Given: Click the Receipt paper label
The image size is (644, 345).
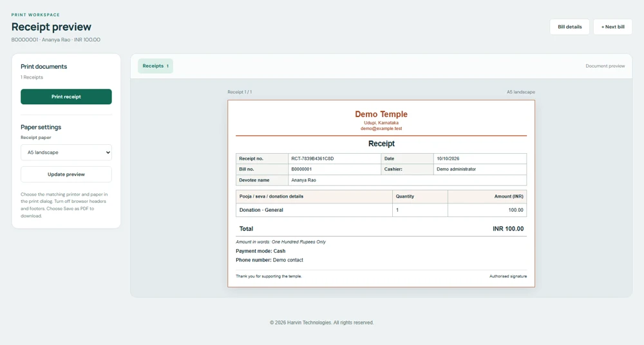Looking at the screenshot, I should pyautogui.click(x=36, y=138).
